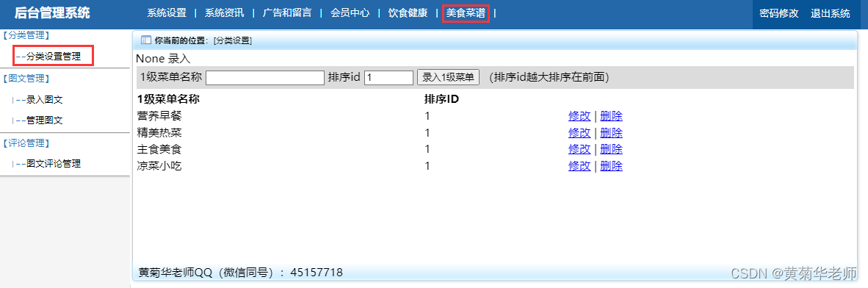Viewport: 868px width, 288px height.
Task: Click 退出系统 to log out
Action: tap(831, 14)
